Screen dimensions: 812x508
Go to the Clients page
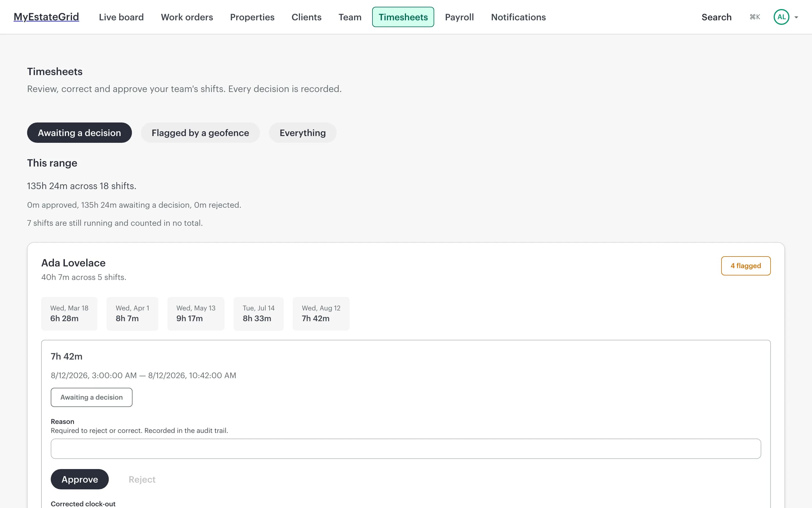pyautogui.click(x=306, y=17)
